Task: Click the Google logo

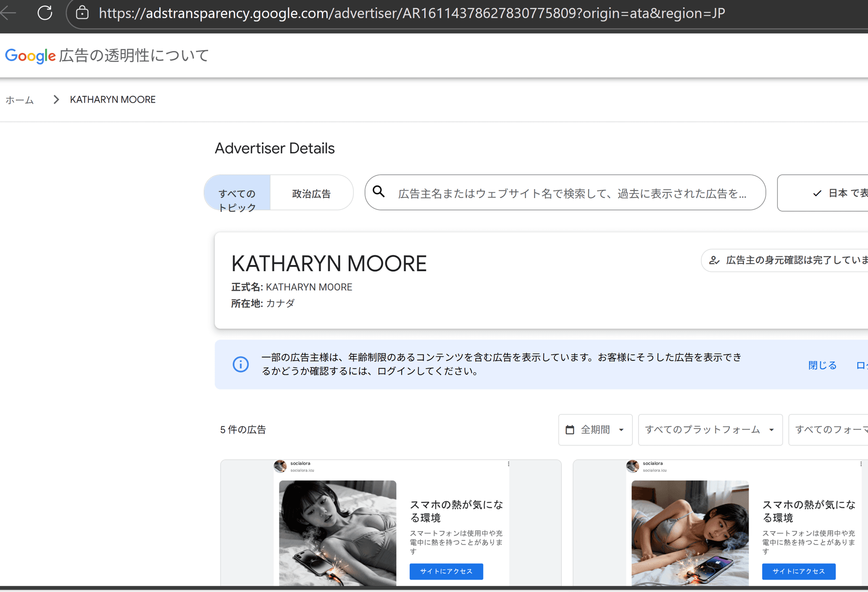Action: coord(30,56)
